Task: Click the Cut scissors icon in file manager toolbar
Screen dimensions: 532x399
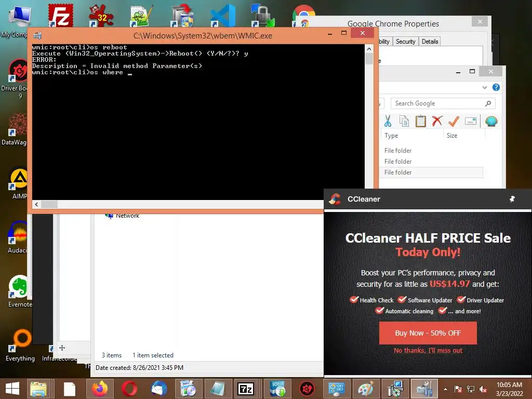Action: coord(388,121)
